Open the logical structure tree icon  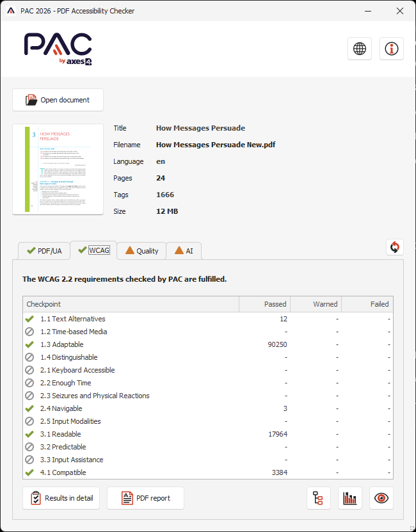pyautogui.click(x=318, y=498)
